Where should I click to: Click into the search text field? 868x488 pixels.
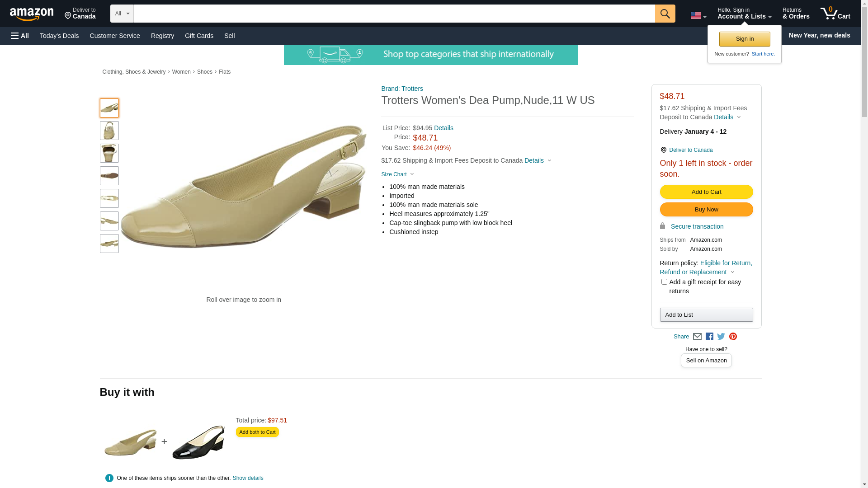point(394,14)
